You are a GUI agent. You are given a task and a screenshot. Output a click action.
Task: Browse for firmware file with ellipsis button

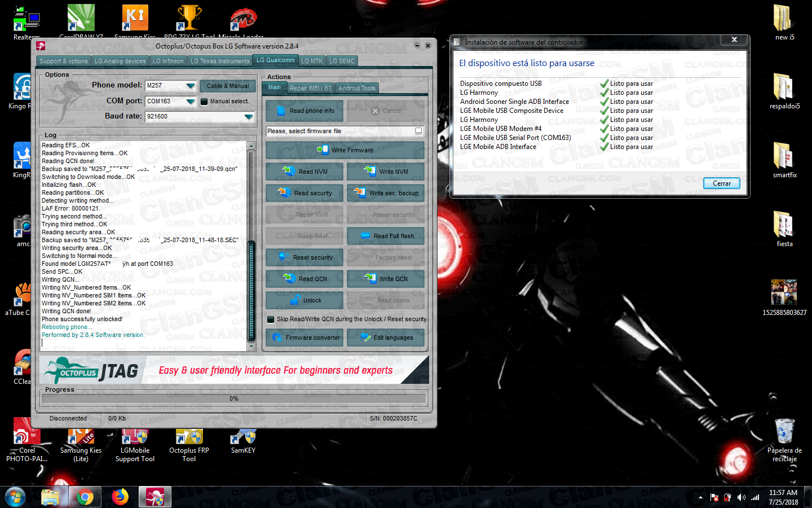[418, 132]
